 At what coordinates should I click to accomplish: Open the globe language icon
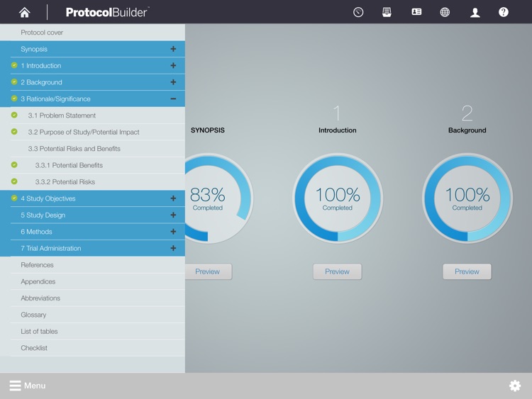click(x=445, y=12)
